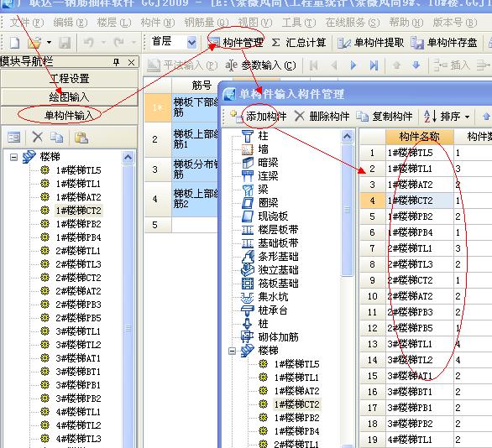Open the 楼层(L) menu
This screenshot has width=492, height=448.
pos(114,23)
